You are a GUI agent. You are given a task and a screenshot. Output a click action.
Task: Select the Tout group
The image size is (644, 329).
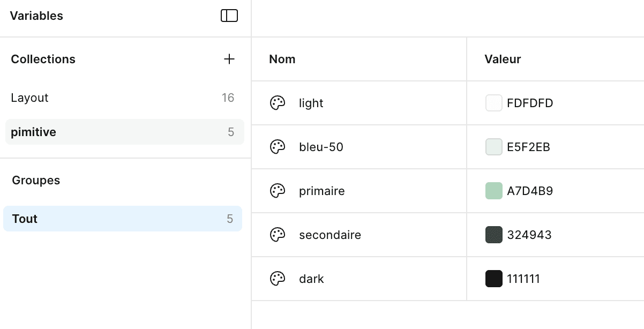(25, 219)
